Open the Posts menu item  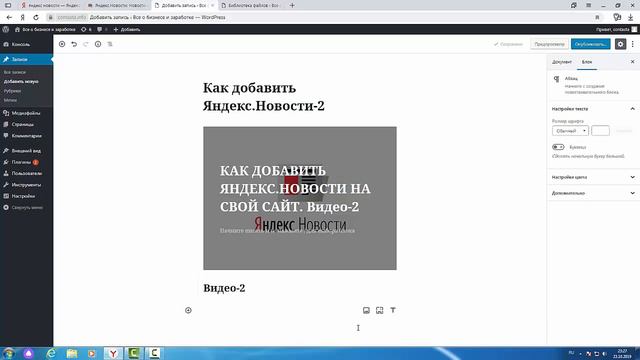click(27, 60)
